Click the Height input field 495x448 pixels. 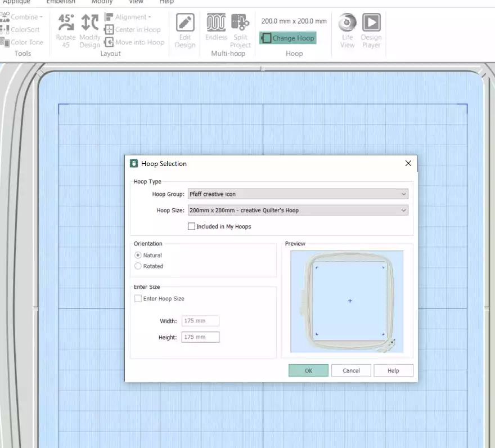[x=200, y=337]
